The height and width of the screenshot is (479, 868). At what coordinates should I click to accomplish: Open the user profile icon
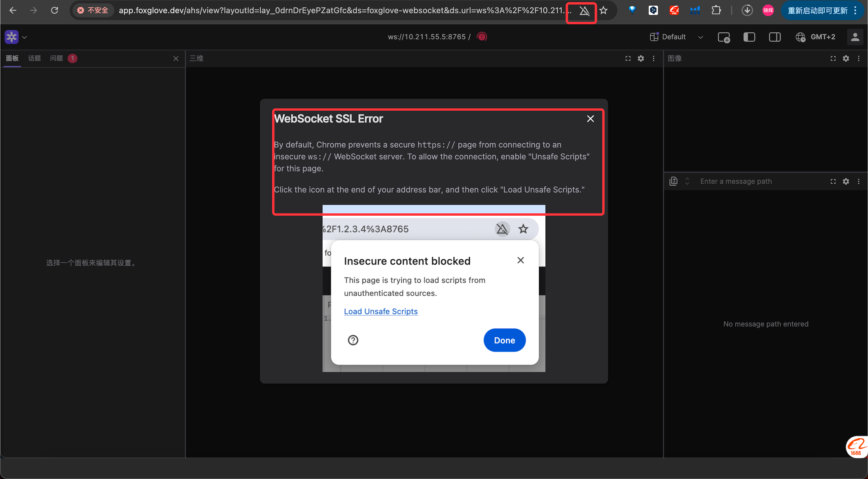pyautogui.click(x=855, y=37)
